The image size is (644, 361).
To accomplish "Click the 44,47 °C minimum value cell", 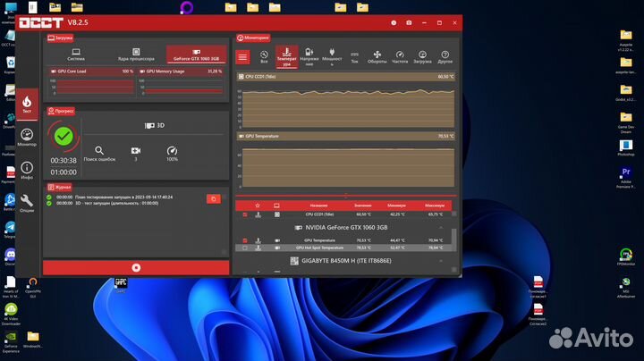I will coord(397,240).
